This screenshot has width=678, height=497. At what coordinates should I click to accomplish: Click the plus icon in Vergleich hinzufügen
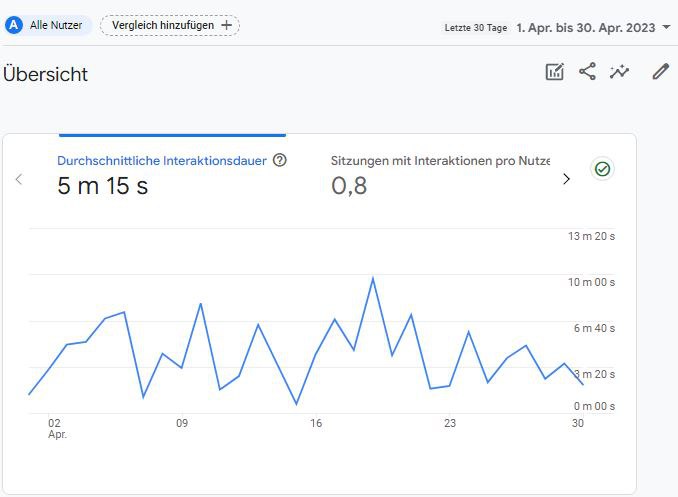(226, 25)
